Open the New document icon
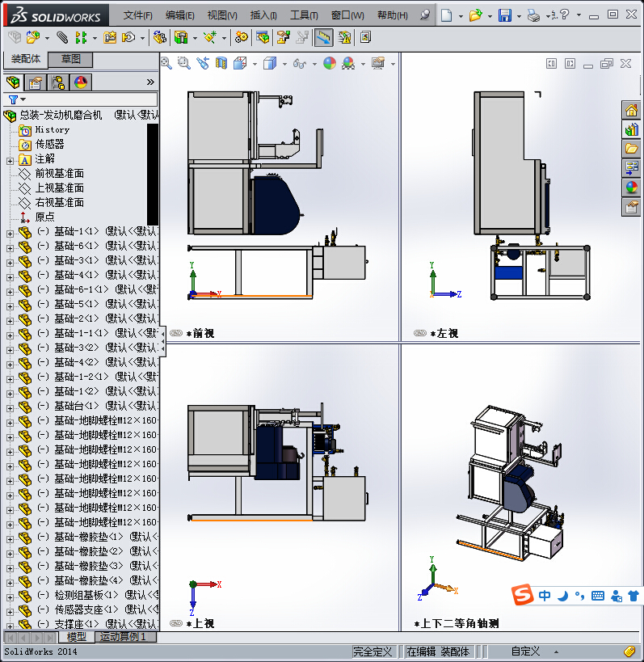 pos(447,15)
